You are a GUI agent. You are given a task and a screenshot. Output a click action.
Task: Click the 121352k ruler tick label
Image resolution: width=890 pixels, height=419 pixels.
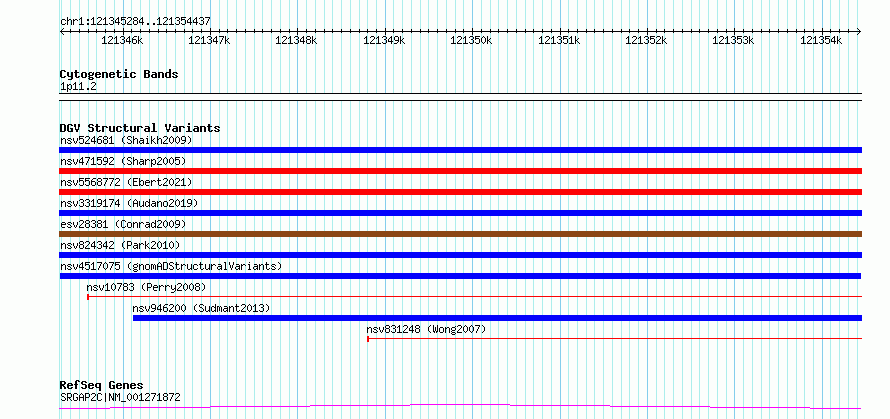pos(646,40)
